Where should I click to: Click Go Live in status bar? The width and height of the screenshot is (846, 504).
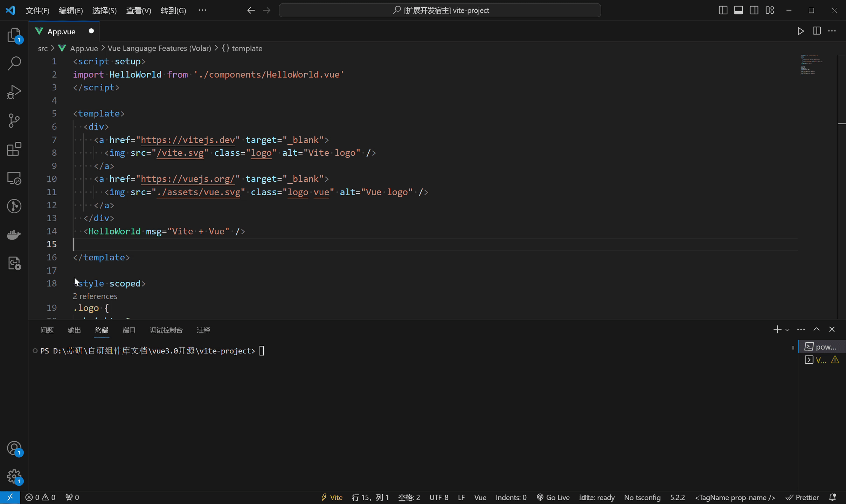(553, 497)
